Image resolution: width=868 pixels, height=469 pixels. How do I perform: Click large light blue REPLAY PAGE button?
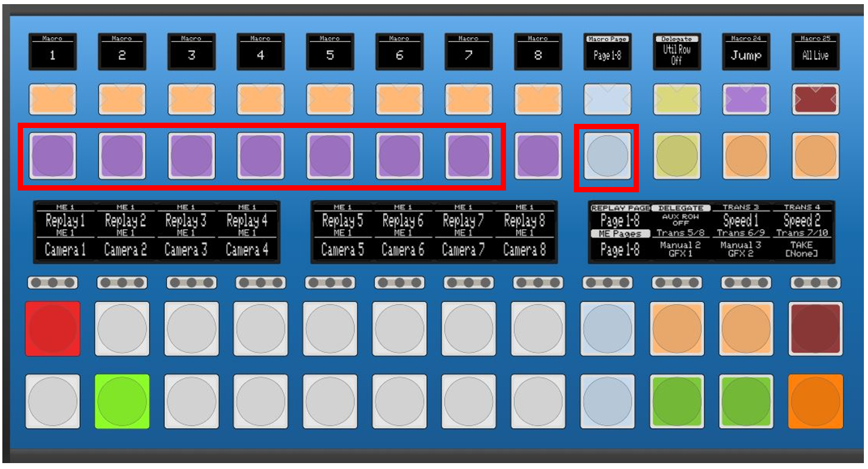click(608, 329)
